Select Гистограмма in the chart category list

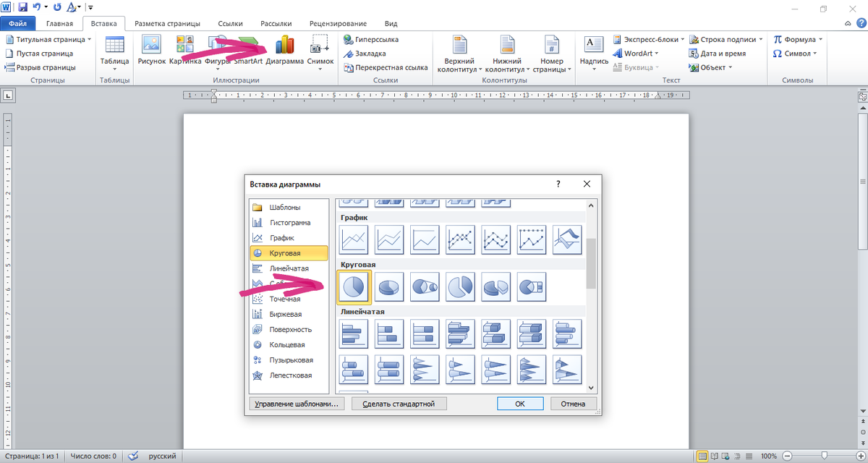pyautogui.click(x=289, y=223)
